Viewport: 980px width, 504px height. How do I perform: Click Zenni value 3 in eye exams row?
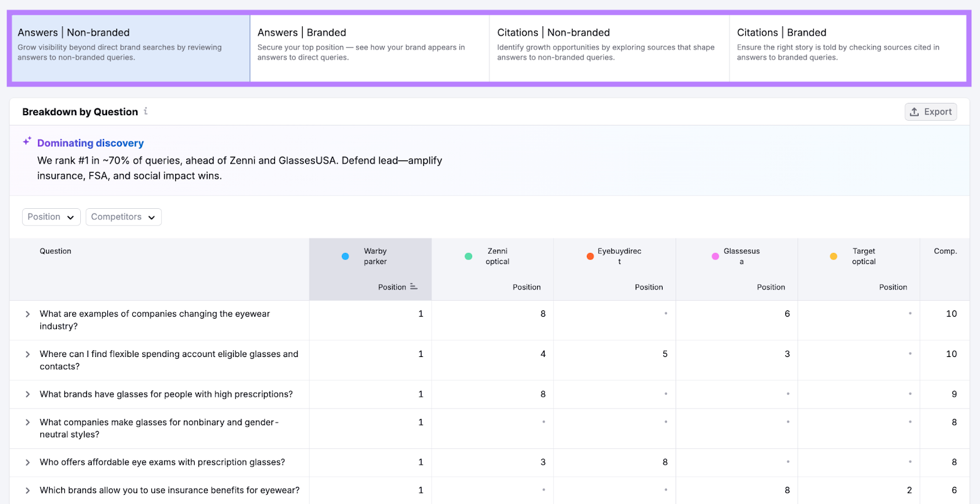click(543, 462)
